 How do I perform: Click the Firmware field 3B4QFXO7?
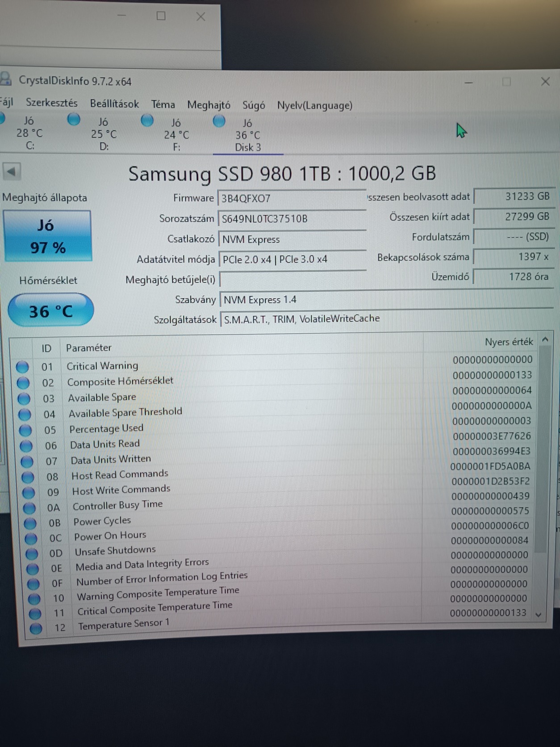pos(292,198)
